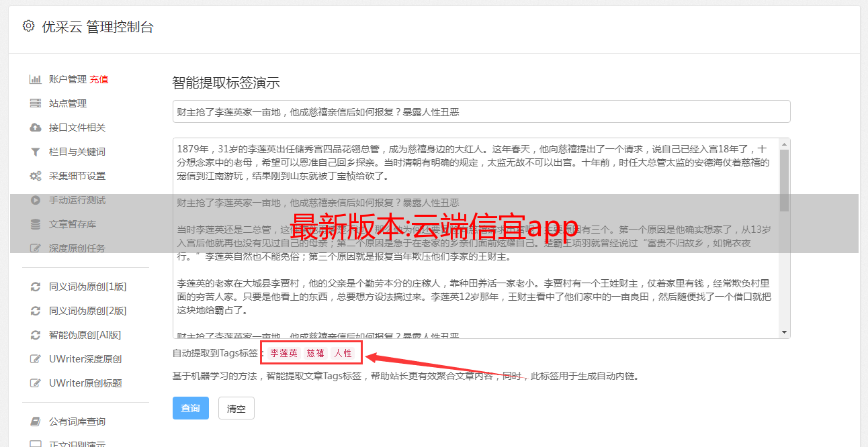Image resolution: width=868 pixels, height=447 pixels.
Task: Click the cloud upload icon for 接口文件相关
Action: click(36, 128)
